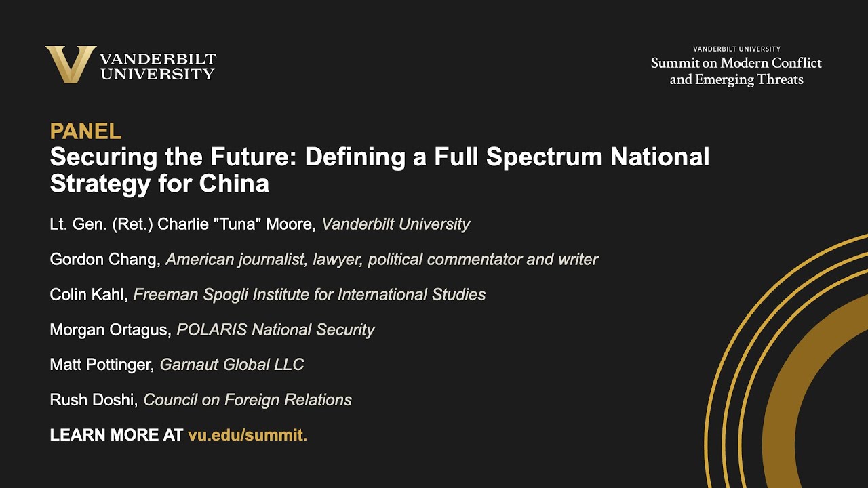Select the POLARIS National Security affiliation

coord(275,329)
